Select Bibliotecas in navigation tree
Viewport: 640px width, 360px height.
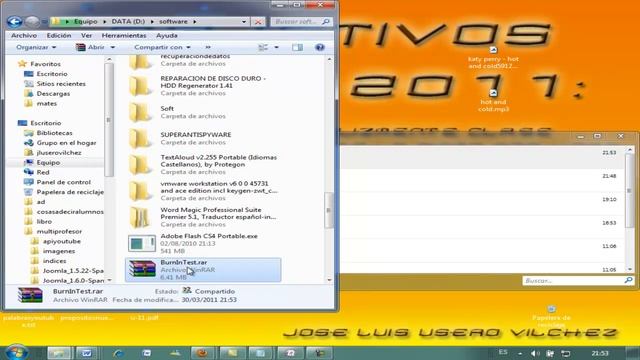click(x=54, y=133)
